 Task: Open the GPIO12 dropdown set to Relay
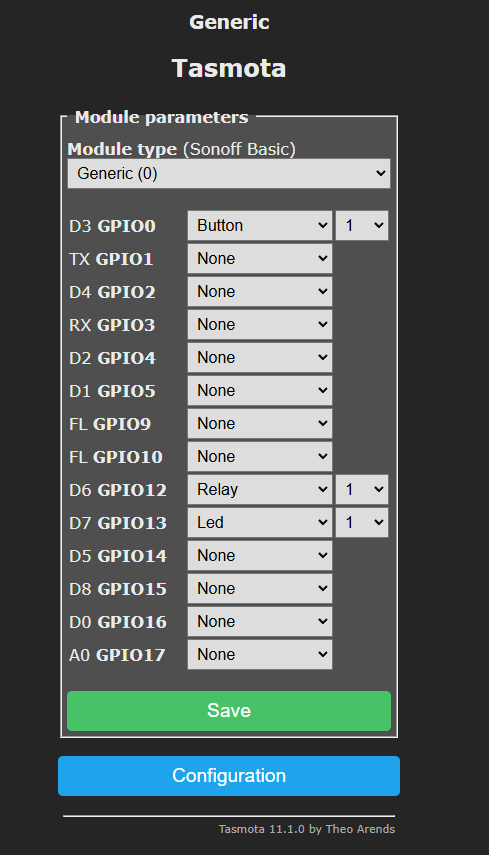click(260, 490)
